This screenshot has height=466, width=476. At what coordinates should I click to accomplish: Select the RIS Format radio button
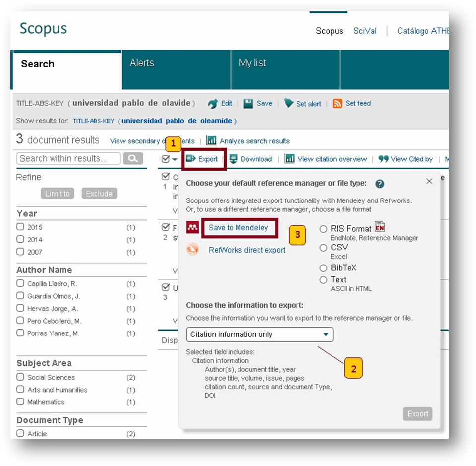(x=323, y=229)
